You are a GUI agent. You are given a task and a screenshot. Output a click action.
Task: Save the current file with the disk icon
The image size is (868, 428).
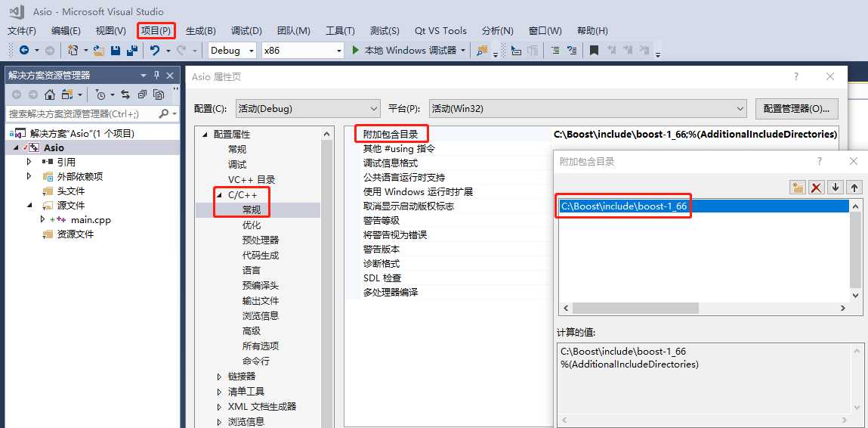(116, 51)
